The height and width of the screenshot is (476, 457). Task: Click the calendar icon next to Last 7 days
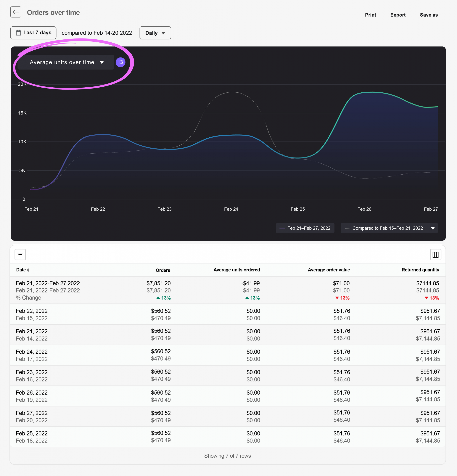click(19, 33)
